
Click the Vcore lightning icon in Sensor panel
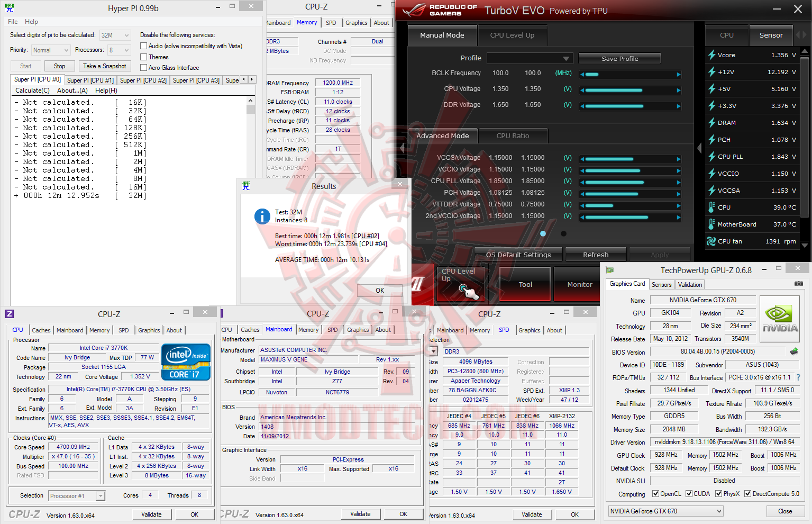click(712, 55)
